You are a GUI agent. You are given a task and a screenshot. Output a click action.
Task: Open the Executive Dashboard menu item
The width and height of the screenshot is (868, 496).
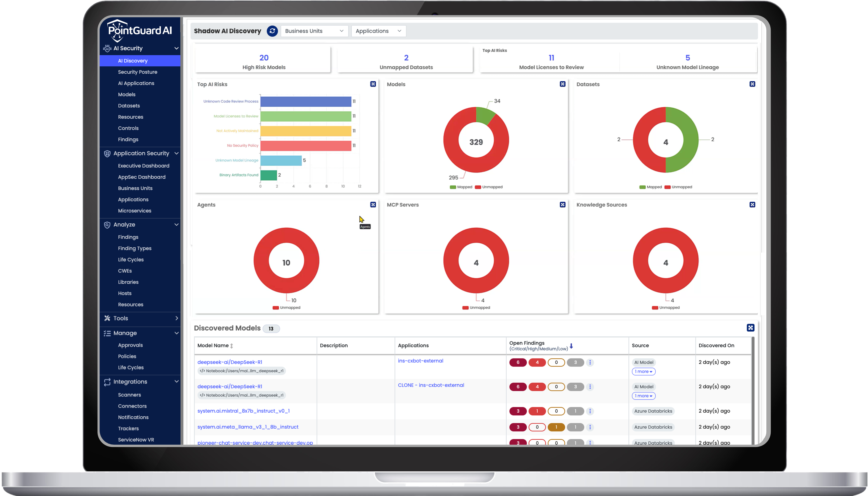[x=144, y=166]
